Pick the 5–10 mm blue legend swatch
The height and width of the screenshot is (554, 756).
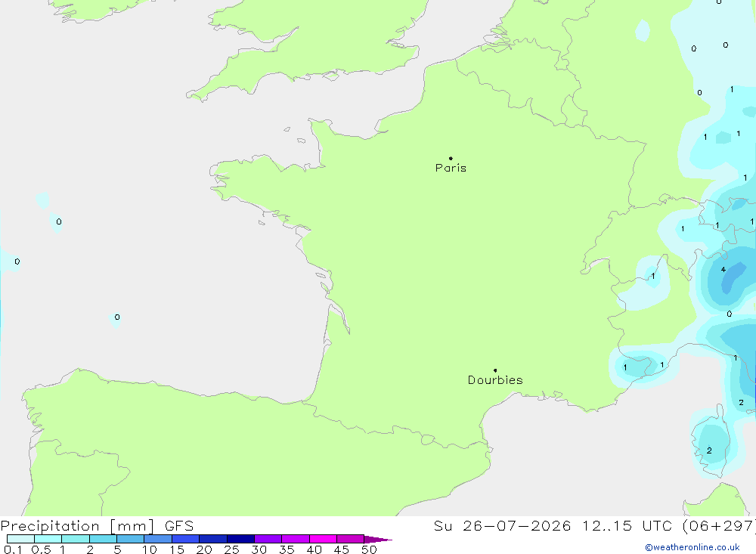(131, 539)
